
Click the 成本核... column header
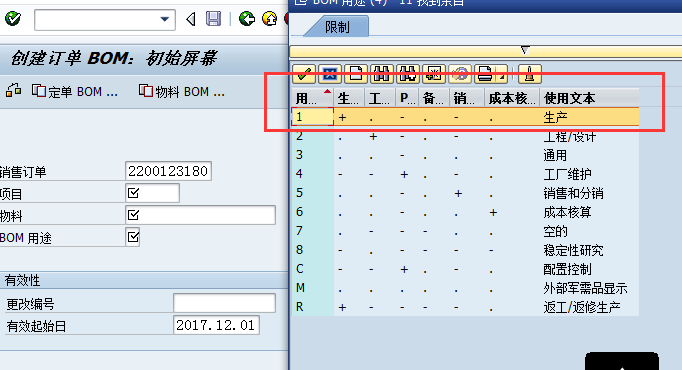512,98
